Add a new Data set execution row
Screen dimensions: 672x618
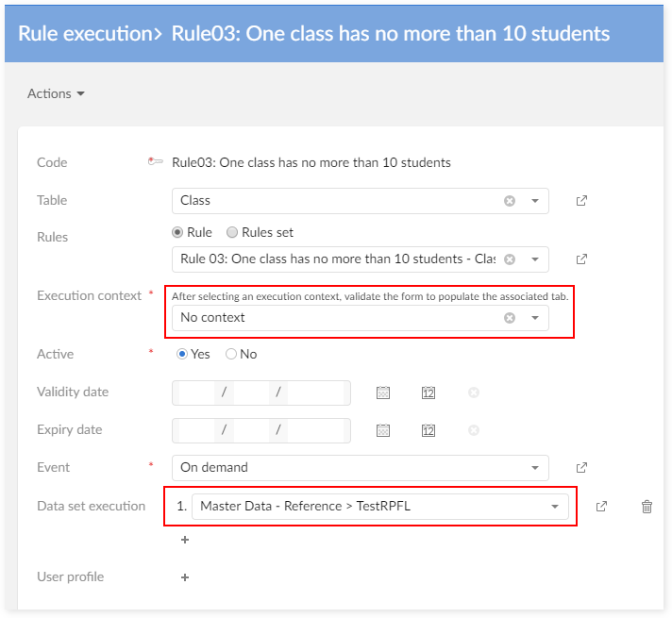click(x=185, y=540)
